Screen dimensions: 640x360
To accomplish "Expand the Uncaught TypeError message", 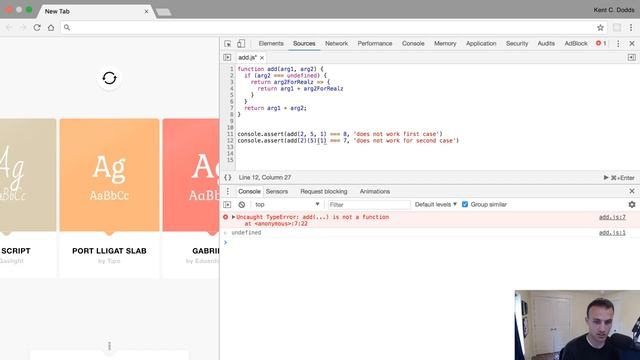I will tap(233, 217).
